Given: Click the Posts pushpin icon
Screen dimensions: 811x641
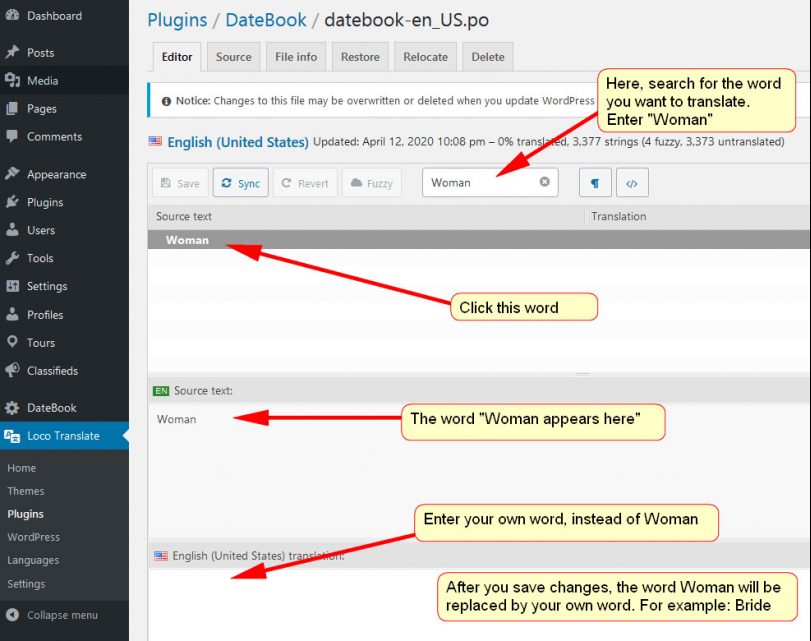Looking at the screenshot, I should (12, 52).
